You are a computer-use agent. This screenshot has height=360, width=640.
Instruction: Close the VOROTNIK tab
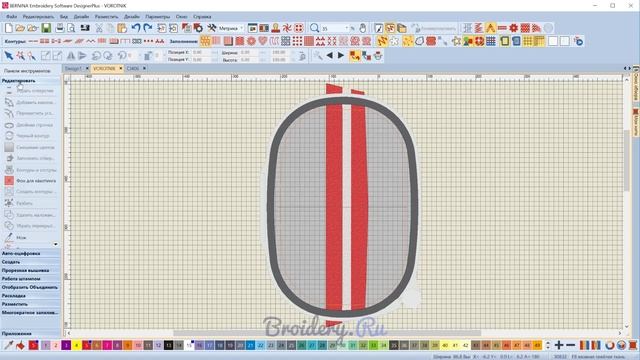(x=121, y=69)
